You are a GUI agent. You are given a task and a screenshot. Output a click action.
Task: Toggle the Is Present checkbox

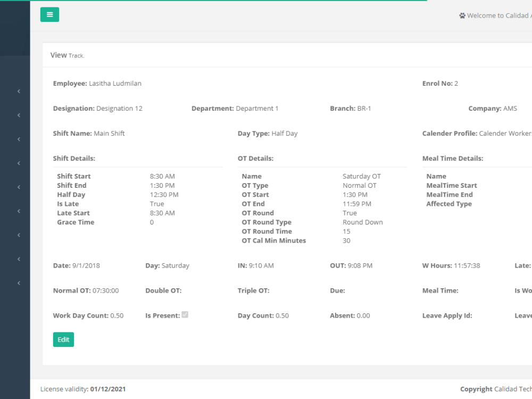185,314
